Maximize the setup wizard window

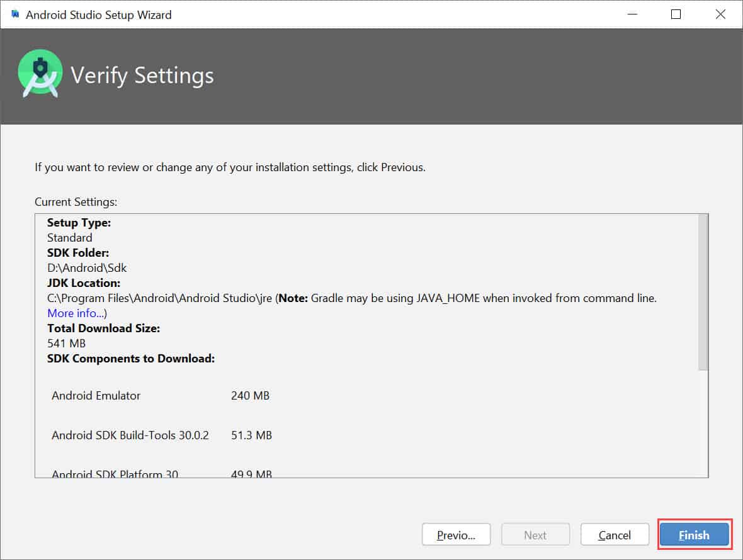(x=676, y=14)
